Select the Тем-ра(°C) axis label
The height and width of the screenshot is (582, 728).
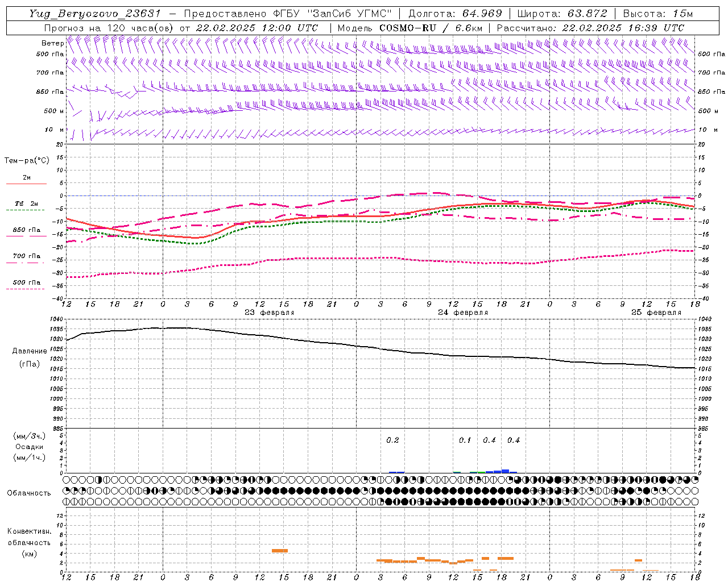coord(27,161)
